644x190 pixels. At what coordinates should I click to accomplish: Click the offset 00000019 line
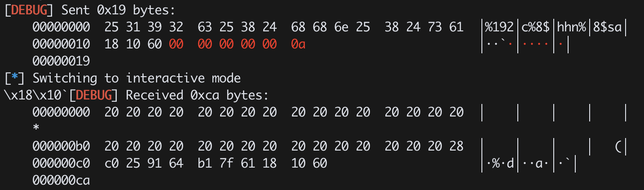[x=61, y=61]
